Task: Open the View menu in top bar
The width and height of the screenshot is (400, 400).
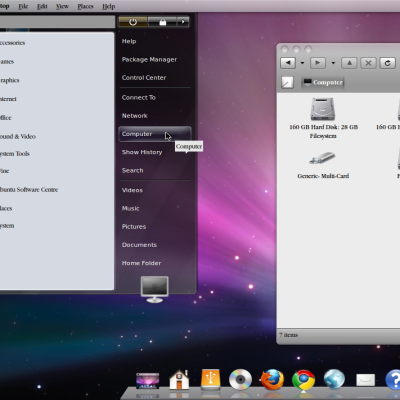Action: [x=62, y=6]
